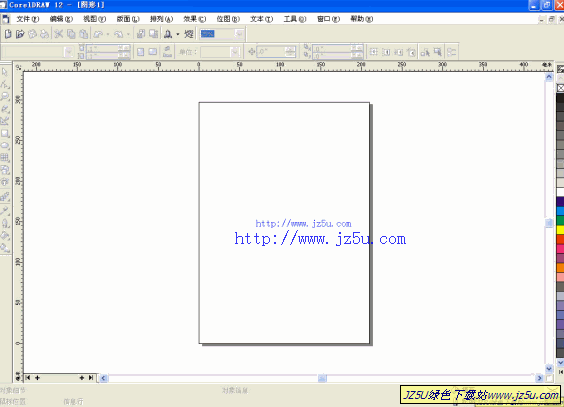Screen dimensions: 564x407
Task: Pick the yellow swatch in color palette
Action: [560, 230]
